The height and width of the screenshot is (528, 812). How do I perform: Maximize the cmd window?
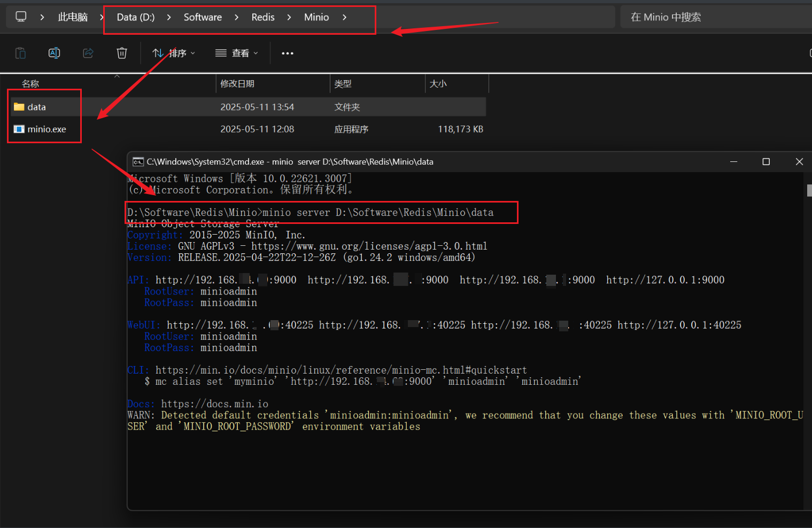(x=766, y=161)
